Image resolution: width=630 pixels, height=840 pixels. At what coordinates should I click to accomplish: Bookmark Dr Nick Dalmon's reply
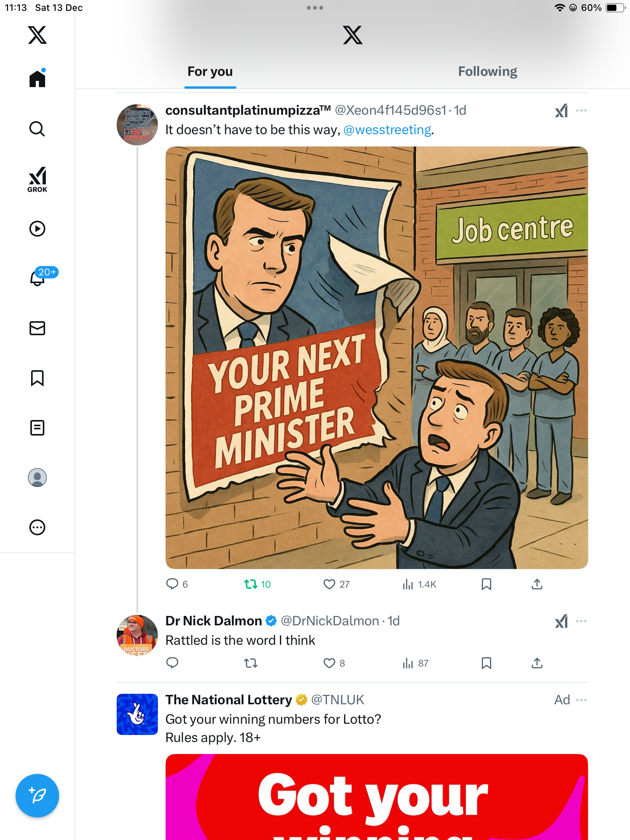pos(486,663)
